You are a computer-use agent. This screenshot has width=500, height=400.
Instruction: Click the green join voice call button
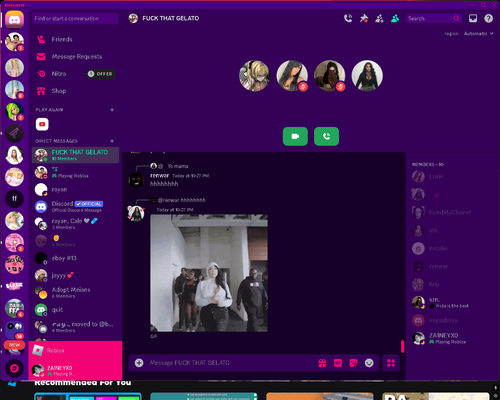click(x=326, y=136)
